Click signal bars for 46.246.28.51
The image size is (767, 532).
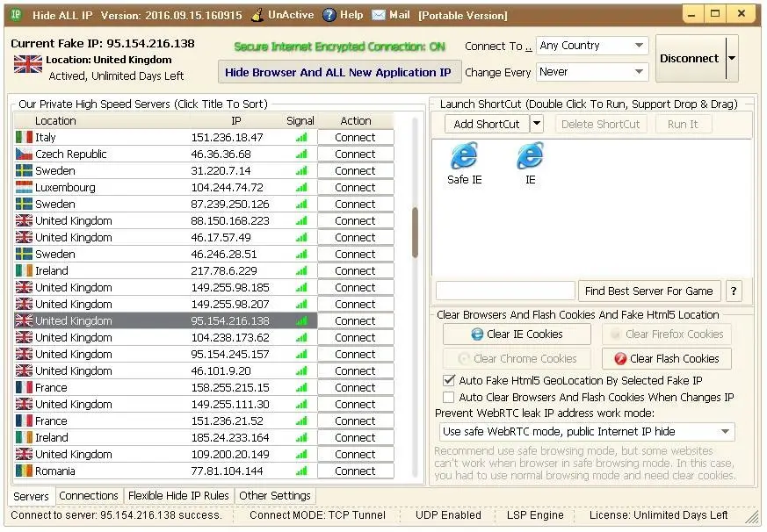[302, 255]
